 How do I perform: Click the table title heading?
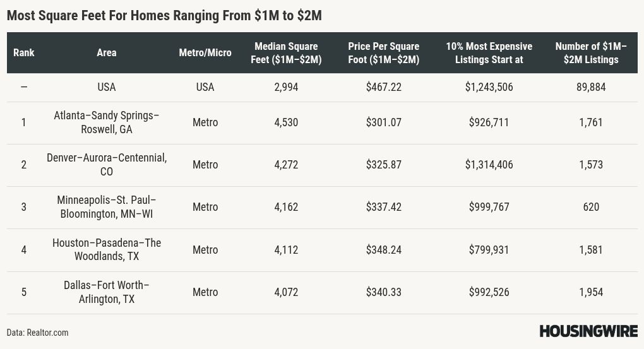click(x=164, y=16)
